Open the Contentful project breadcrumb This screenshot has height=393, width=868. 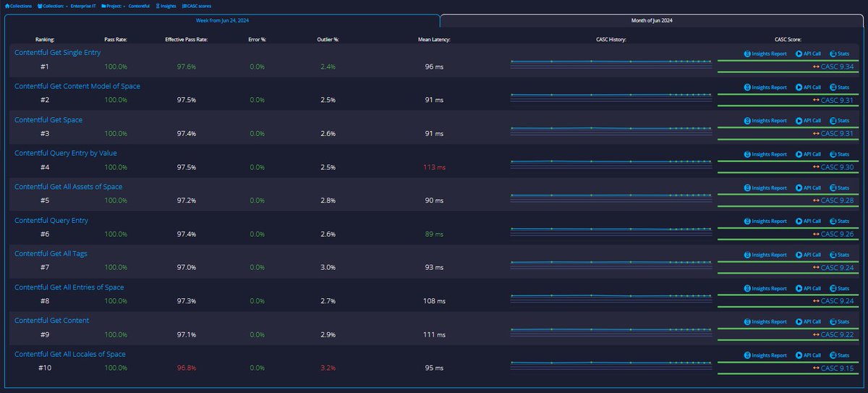coord(139,6)
